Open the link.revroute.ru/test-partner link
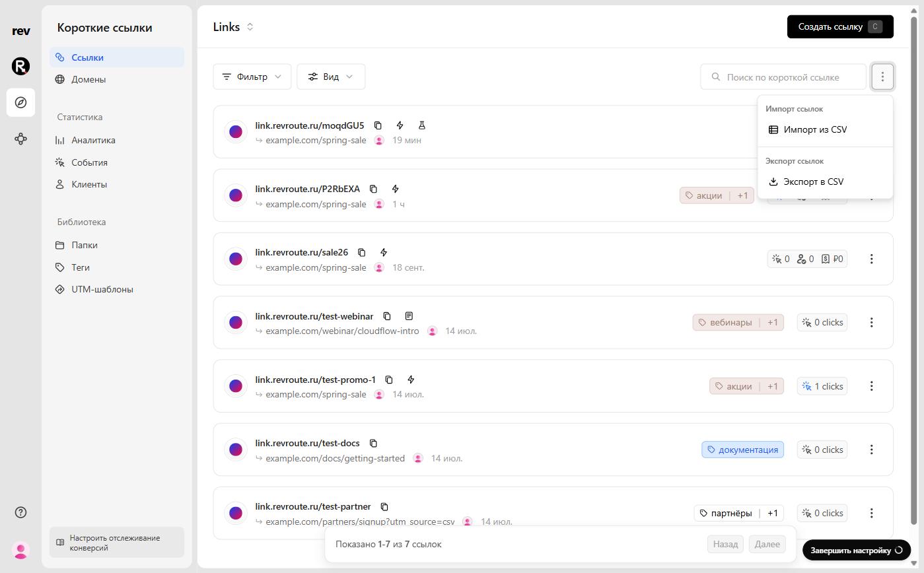 [x=313, y=506]
